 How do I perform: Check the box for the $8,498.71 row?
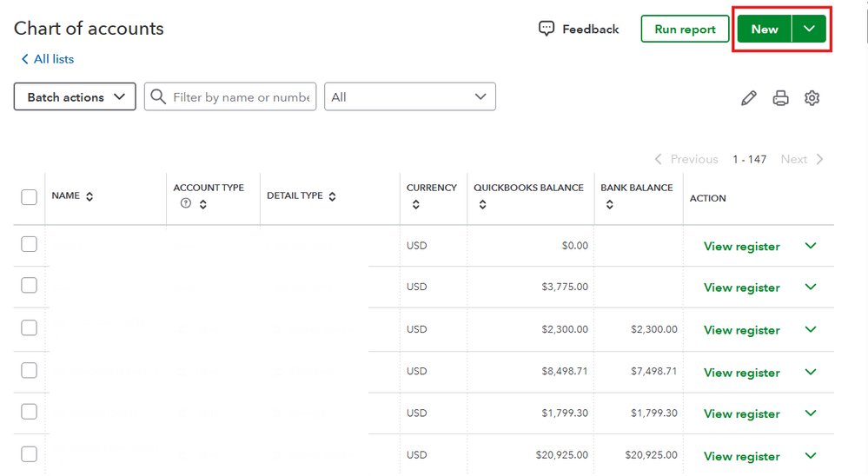(29, 370)
